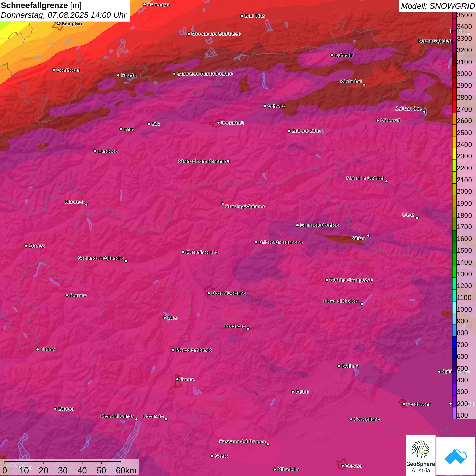The width and height of the screenshot is (476, 476).
Task: Click the Murnau am Staffelsee label
Action: (x=216, y=34)
